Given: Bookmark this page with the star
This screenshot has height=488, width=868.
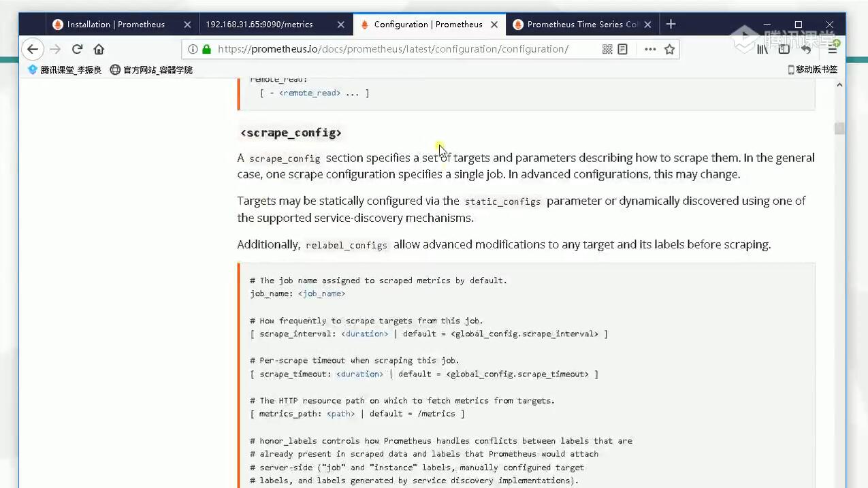Looking at the screenshot, I should (669, 49).
